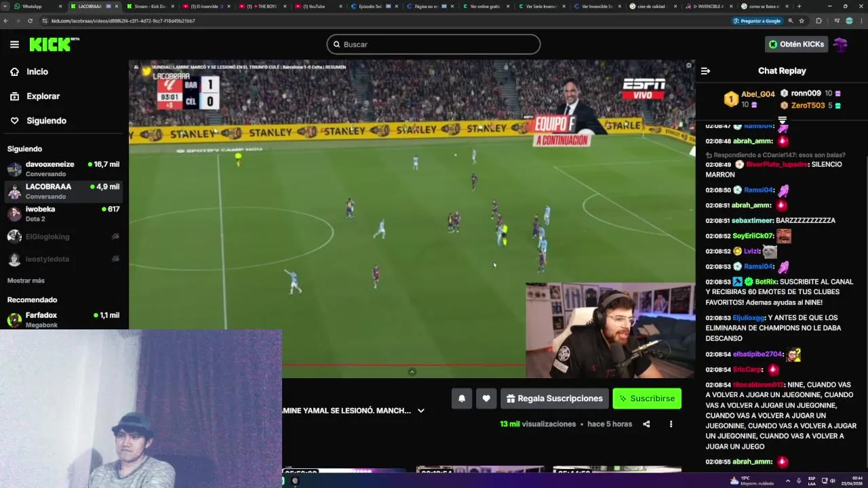868x488 pixels.
Task: Open recommended channel Farfadox
Action: coord(63,319)
